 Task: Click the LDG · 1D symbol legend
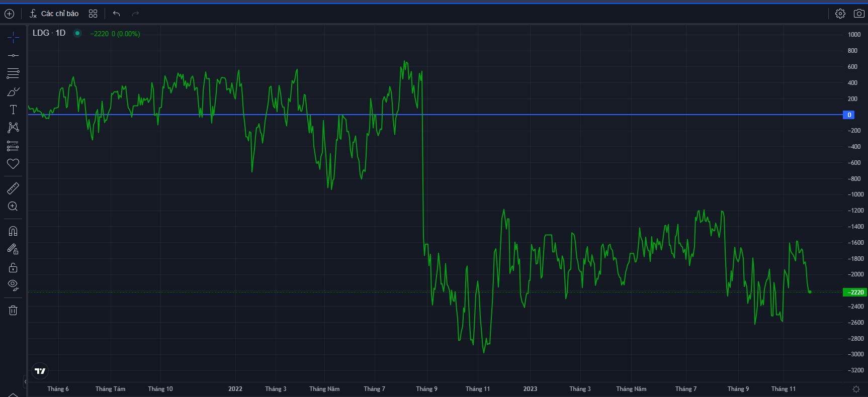point(49,33)
